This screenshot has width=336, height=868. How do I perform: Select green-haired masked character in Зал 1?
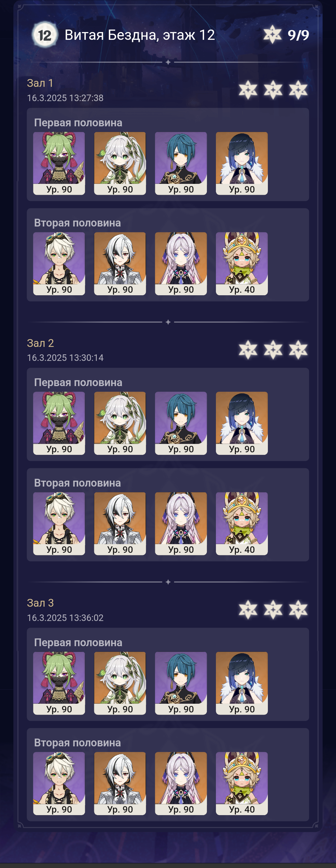point(59,163)
